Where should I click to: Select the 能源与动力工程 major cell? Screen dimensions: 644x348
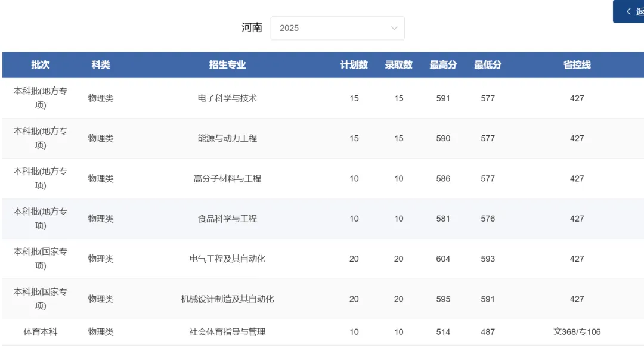227,138
